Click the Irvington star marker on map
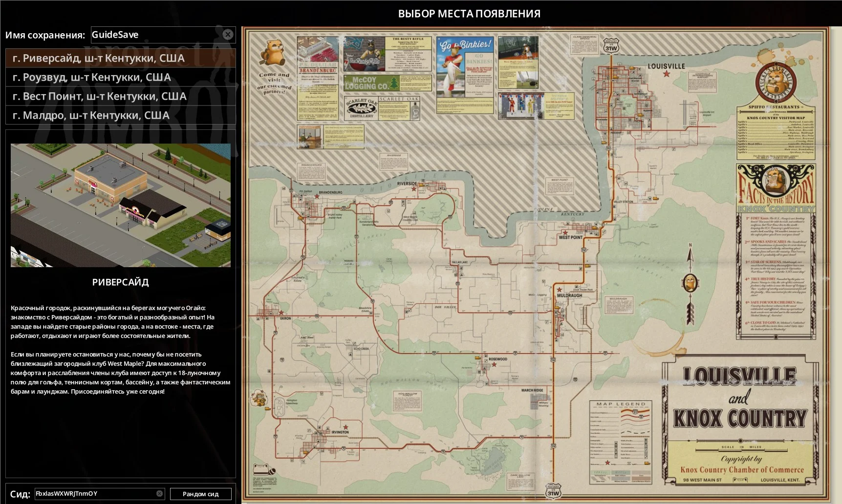The width and height of the screenshot is (842, 504). pyautogui.click(x=345, y=427)
